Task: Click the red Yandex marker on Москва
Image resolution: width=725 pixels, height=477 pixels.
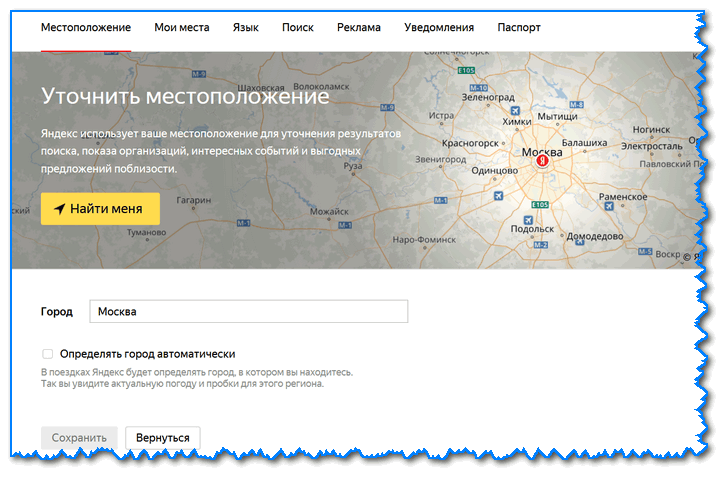Action: coord(542,161)
